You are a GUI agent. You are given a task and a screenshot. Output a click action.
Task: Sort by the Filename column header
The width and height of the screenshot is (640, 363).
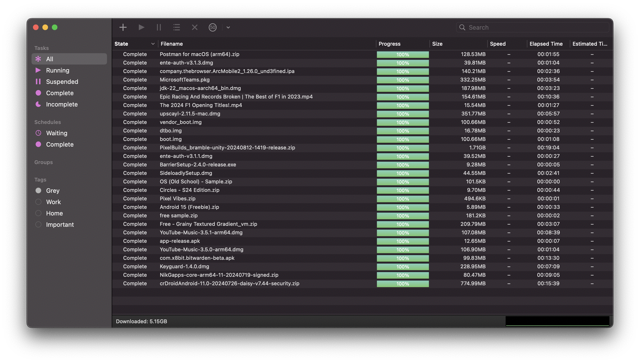[267, 44]
